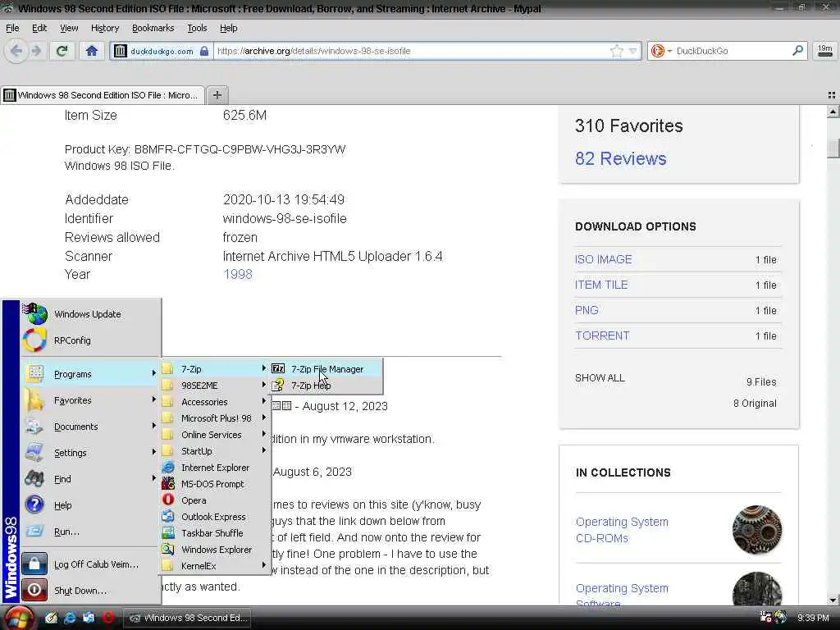840x630 pixels.
Task: Launch Taskbar Shuffle
Action: [x=215, y=533]
